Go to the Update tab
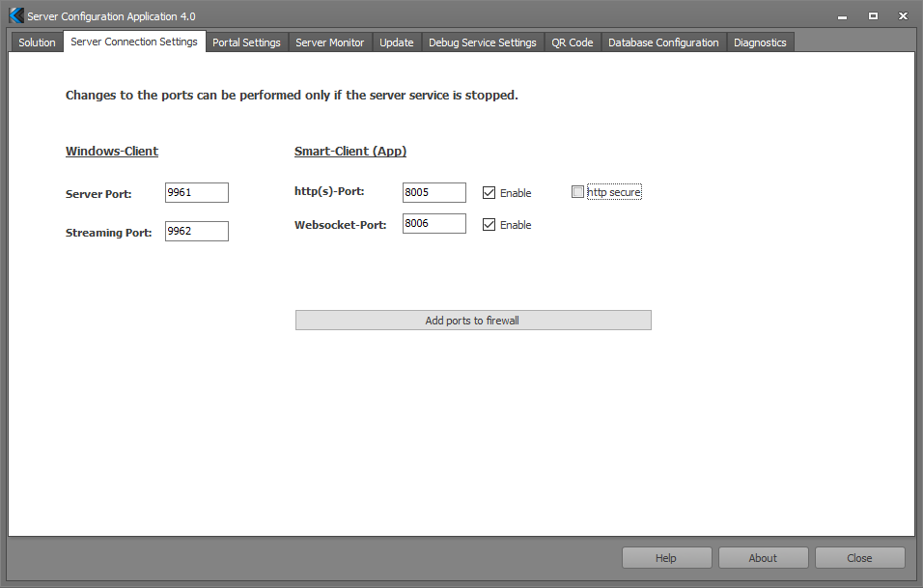 coord(396,42)
